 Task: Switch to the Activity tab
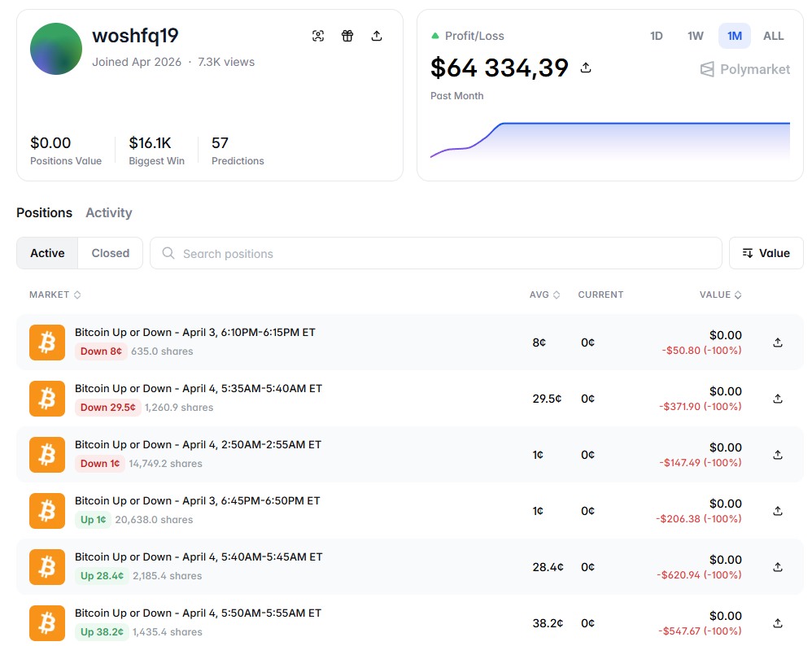coord(108,212)
